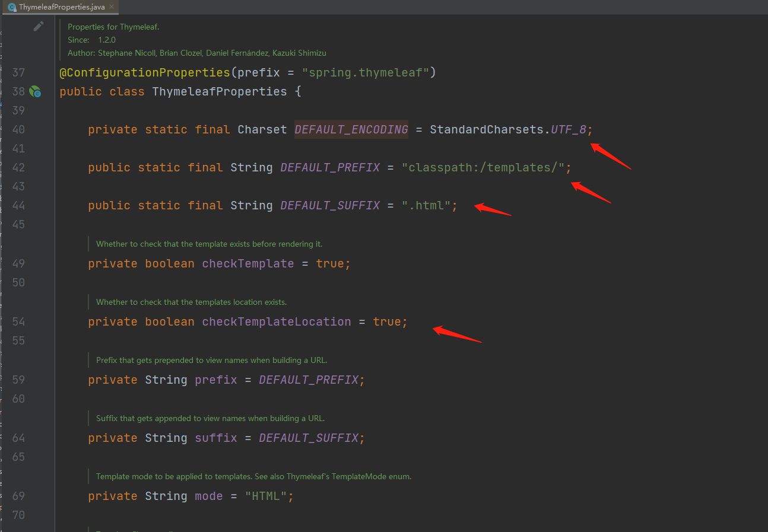
Task: Click the @ConfigurationProperties annotation
Action: point(145,72)
